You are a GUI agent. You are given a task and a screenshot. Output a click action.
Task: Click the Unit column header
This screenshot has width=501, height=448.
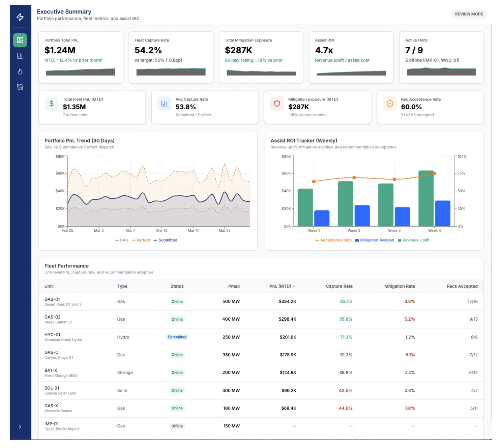pos(49,286)
